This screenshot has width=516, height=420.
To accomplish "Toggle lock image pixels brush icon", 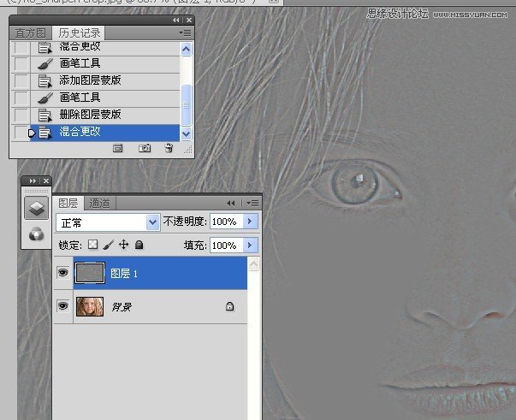I will click(x=108, y=245).
